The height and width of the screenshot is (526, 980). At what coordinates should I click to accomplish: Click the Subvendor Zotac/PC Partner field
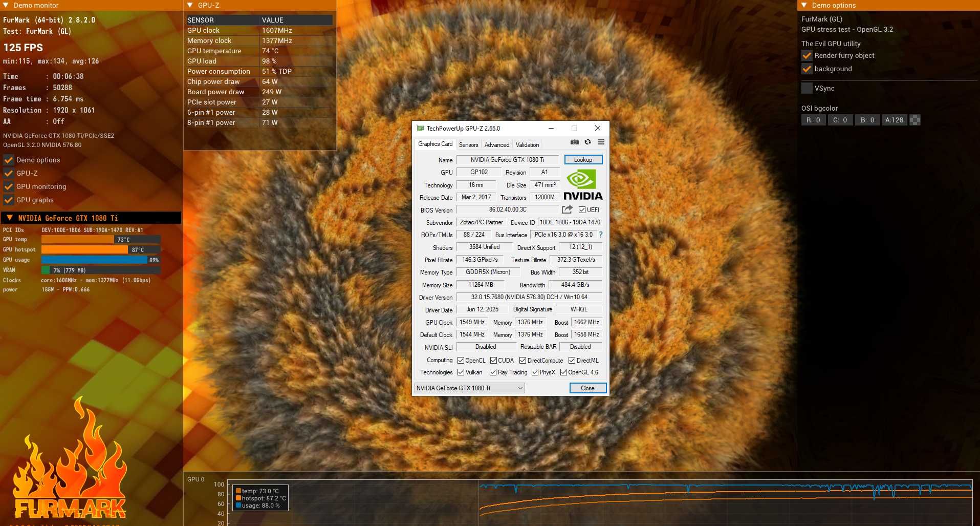click(x=481, y=222)
